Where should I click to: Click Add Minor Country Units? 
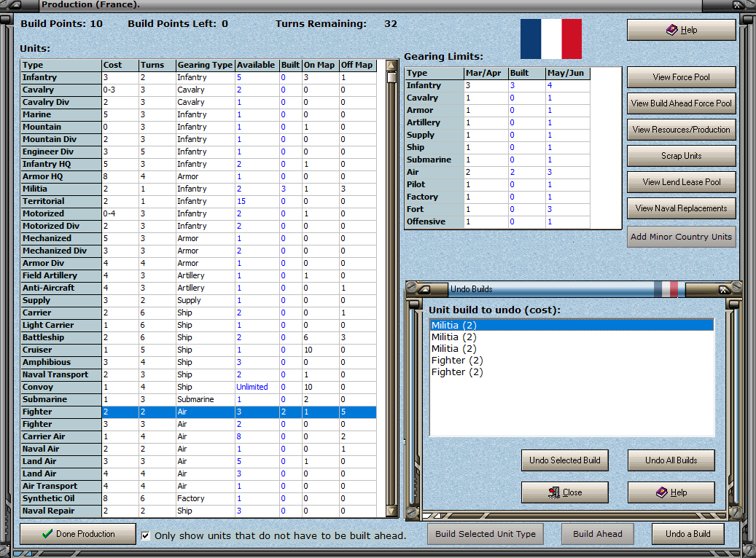[x=681, y=236]
